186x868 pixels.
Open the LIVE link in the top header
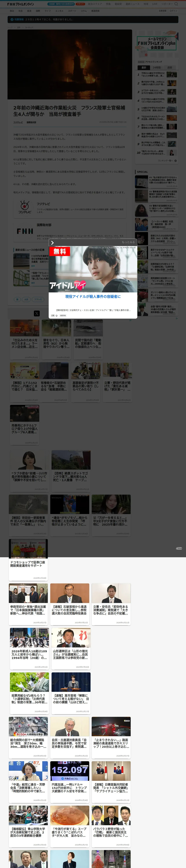[x=155, y=4]
